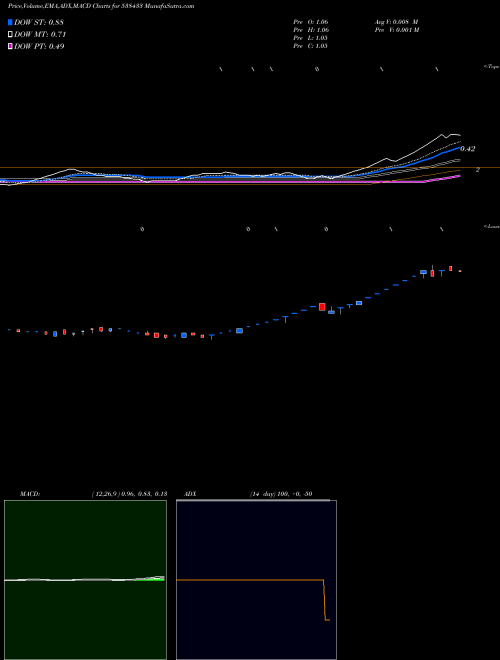Click the large red candlestick mid-chart

tap(322, 307)
